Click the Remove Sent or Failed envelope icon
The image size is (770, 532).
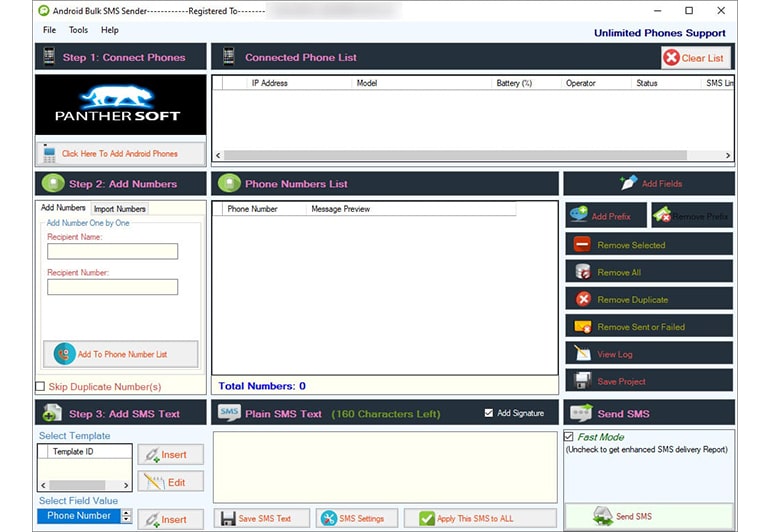582,326
